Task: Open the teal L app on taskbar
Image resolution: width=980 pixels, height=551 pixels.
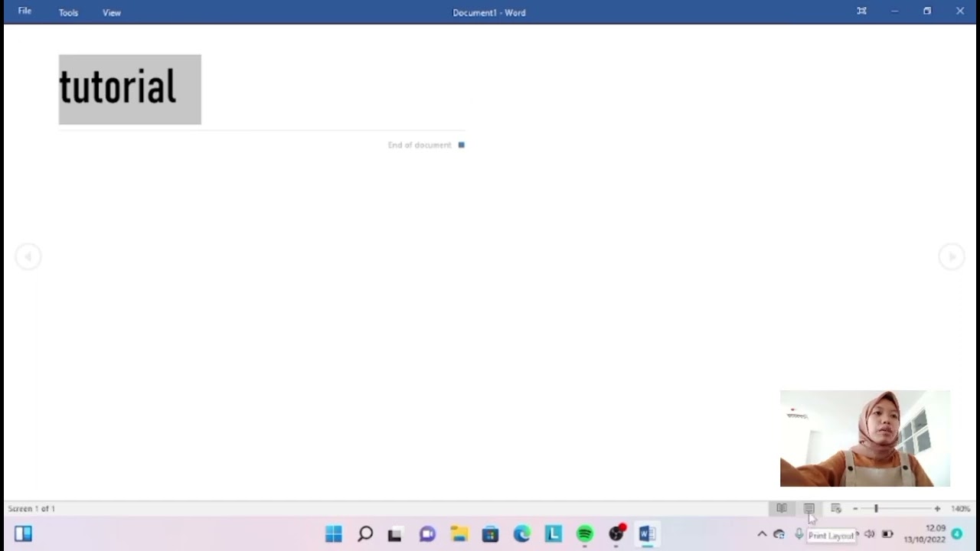Action: point(553,534)
